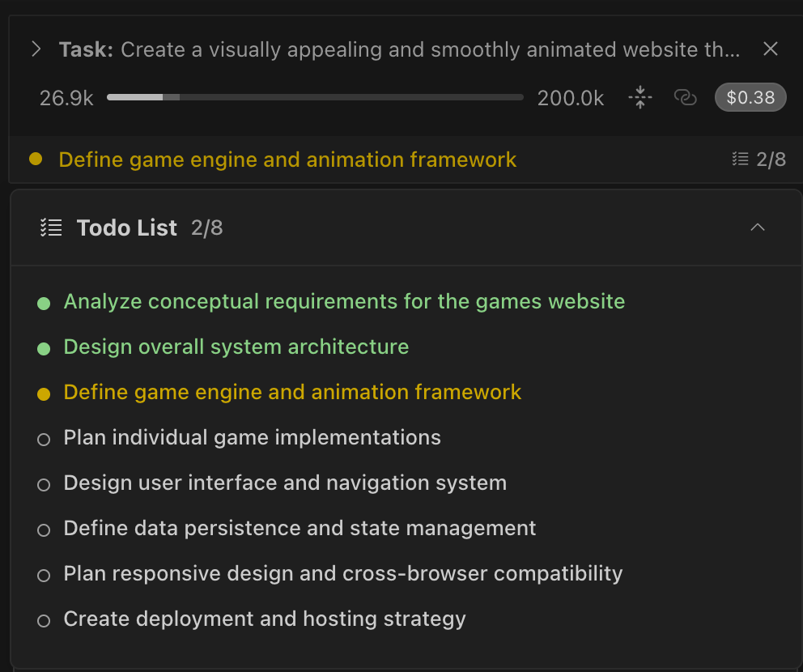Click the yellow status dot of the active task
This screenshot has height=672, width=803.
(x=36, y=159)
